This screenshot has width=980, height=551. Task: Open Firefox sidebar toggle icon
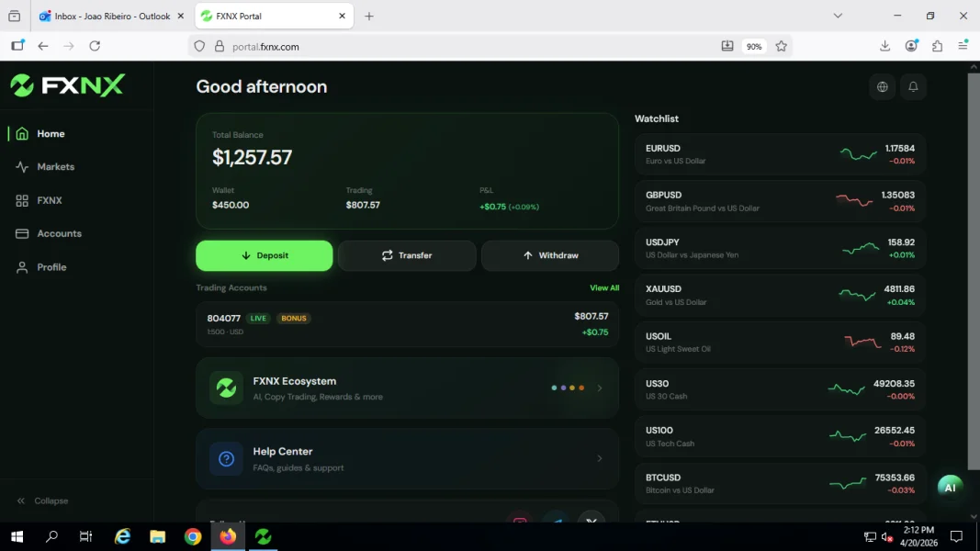click(x=17, y=46)
